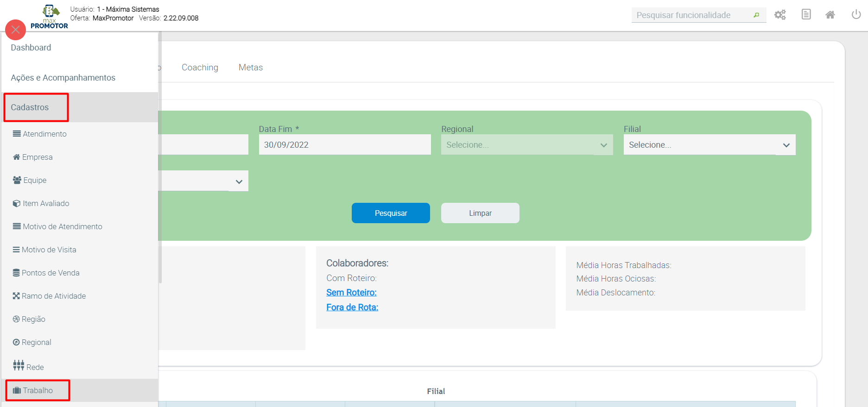Switch to the Metas tab
Image resolution: width=868 pixels, height=407 pixels.
click(251, 68)
